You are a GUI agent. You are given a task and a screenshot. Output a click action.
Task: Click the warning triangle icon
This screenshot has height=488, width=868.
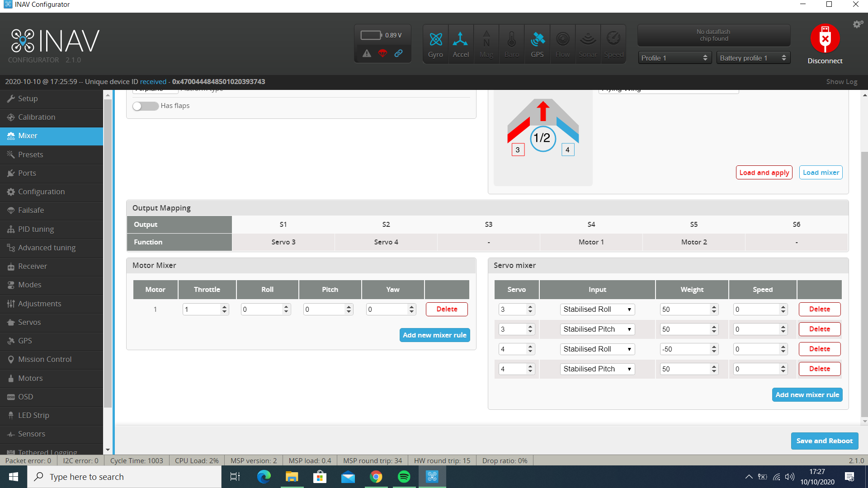pos(367,53)
